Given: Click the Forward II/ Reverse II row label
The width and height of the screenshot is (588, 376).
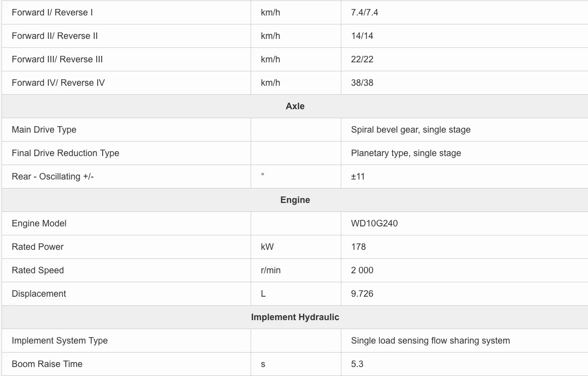Looking at the screenshot, I should (55, 35).
